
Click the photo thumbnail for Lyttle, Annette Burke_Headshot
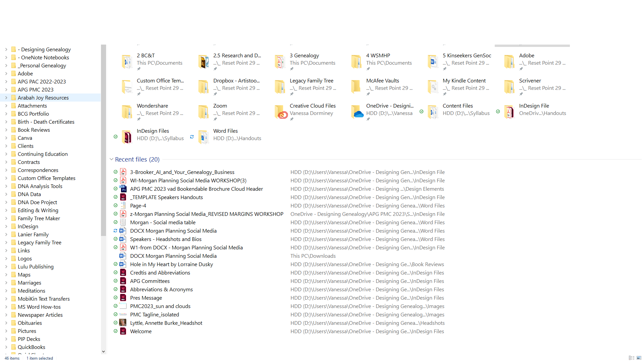(x=123, y=323)
